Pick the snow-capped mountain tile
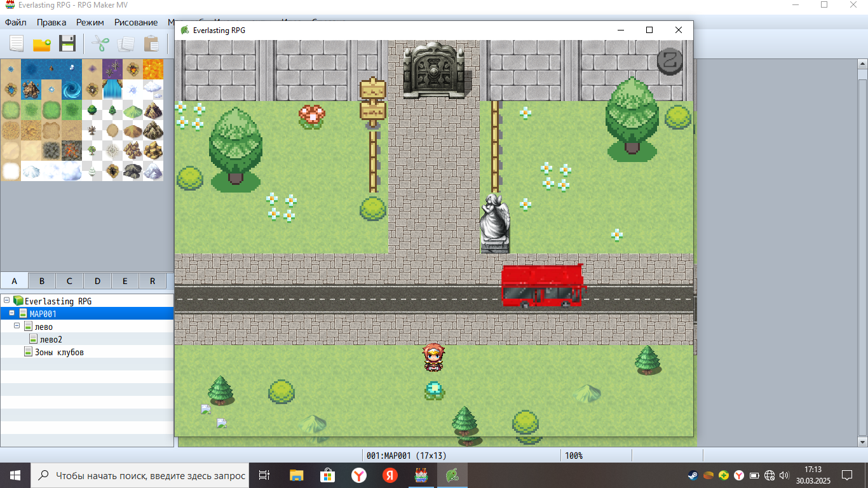The width and height of the screenshot is (868, 488). click(x=153, y=171)
